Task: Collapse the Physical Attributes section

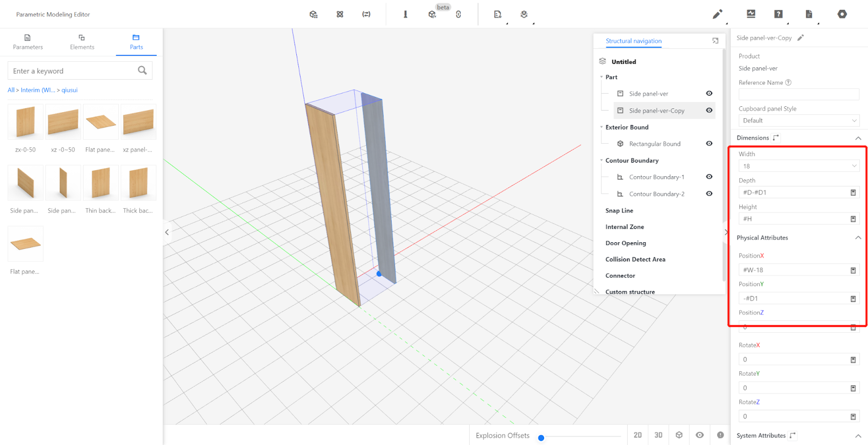Action: point(858,238)
